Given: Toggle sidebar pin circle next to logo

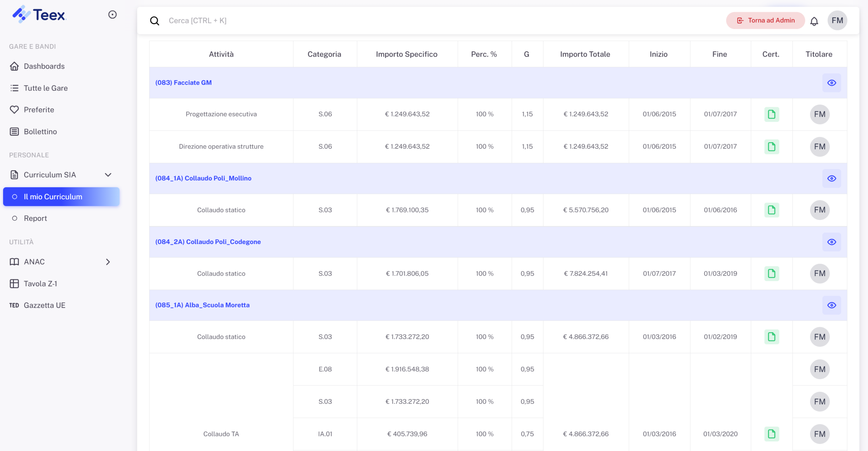Looking at the screenshot, I should [x=112, y=15].
